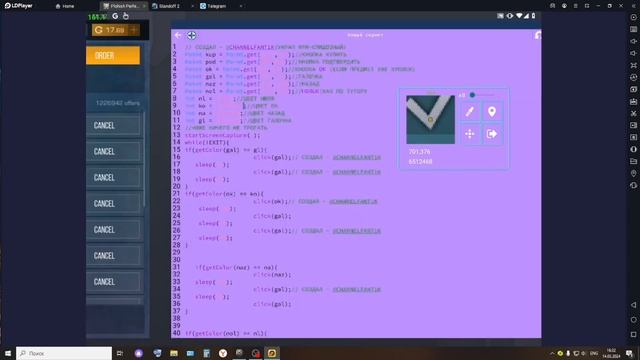
Task: Select the coordinates value 701,376
Action: [419, 152]
